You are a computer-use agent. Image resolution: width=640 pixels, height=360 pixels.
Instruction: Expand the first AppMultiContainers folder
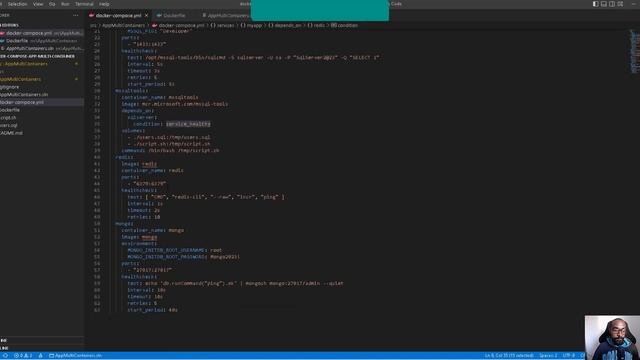(x=42, y=64)
